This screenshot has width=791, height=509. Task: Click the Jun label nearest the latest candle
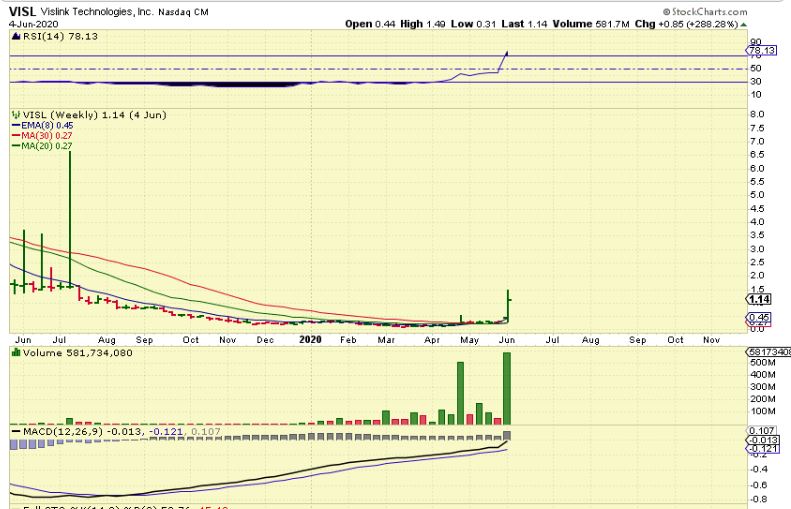(507, 340)
